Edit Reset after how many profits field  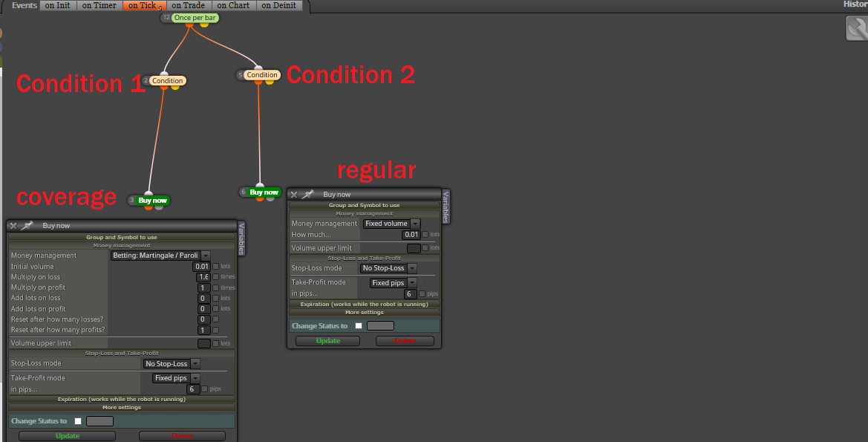(203, 330)
